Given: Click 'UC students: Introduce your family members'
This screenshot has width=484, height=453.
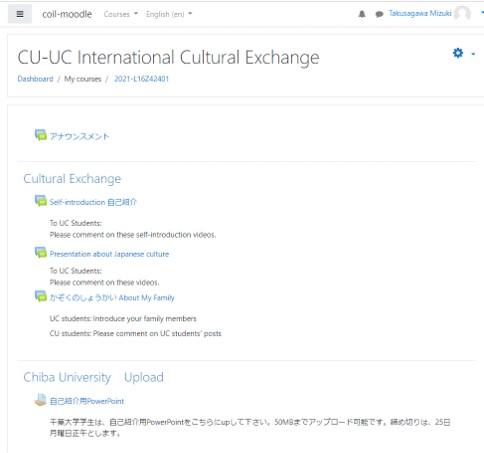Looking at the screenshot, I should (x=123, y=319).
